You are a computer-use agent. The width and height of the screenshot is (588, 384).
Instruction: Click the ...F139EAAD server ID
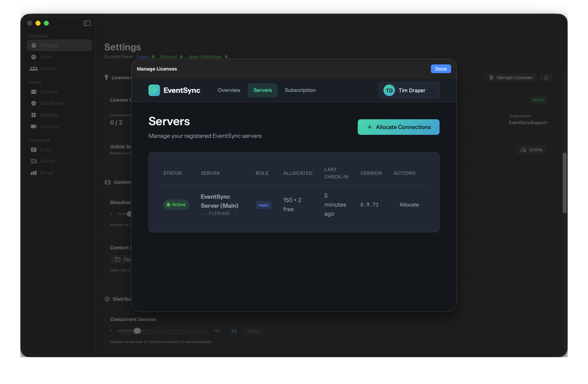(x=215, y=213)
